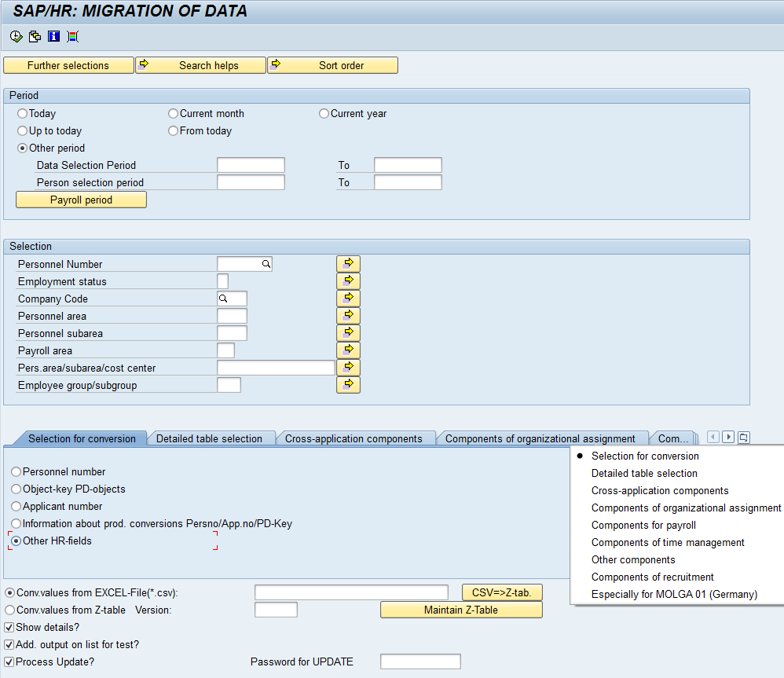Open multiple selection for Personnel area
Image resolution: width=784 pixels, height=678 pixels.
pos(349,316)
